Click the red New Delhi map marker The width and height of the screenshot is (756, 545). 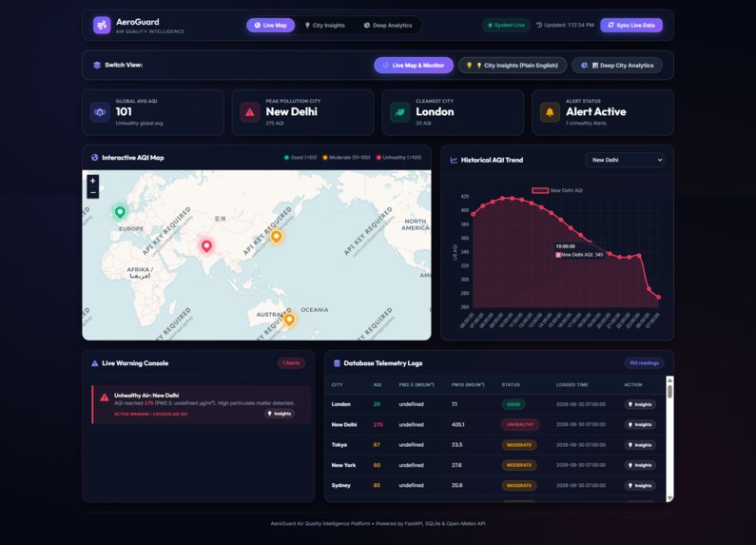click(x=206, y=246)
